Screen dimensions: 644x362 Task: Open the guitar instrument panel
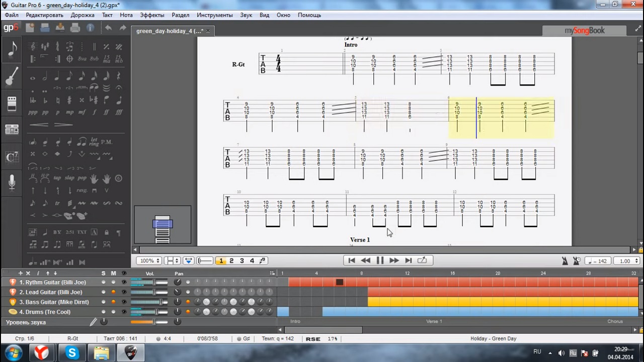coord(12,76)
